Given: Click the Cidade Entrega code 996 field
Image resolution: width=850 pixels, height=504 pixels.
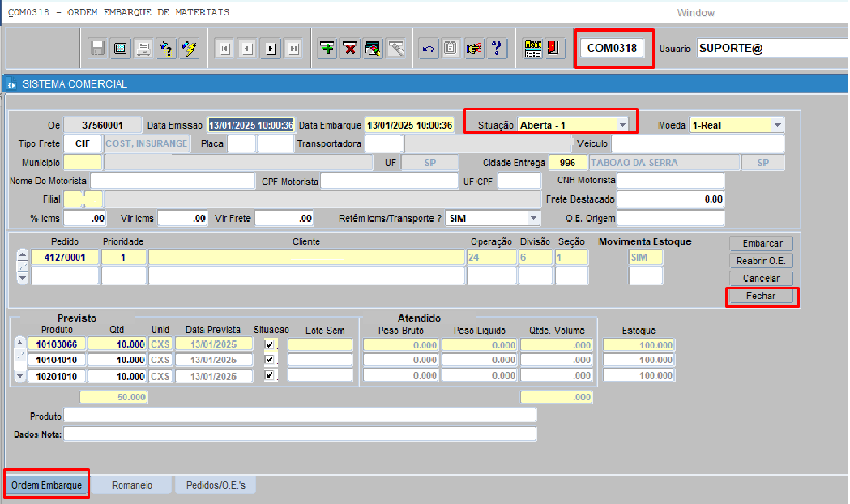Looking at the screenshot, I should (568, 163).
